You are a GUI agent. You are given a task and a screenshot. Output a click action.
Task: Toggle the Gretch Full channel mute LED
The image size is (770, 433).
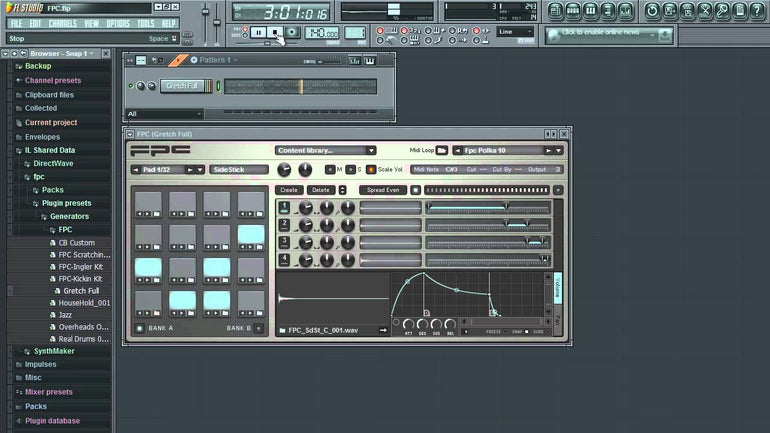coord(131,86)
